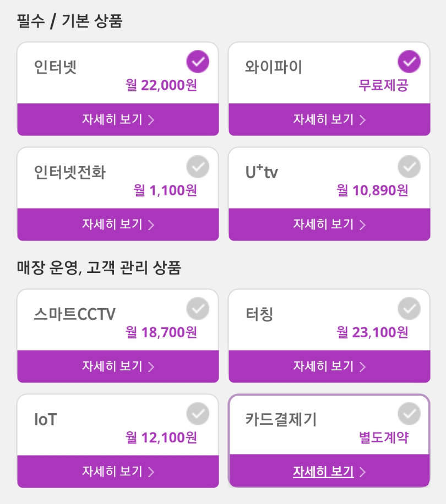Image resolution: width=446 pixels, height=504 pixels.
Task: Open 자세히 보기 under 인터넷
Action: pyautogui.click(x=118, y=119)
